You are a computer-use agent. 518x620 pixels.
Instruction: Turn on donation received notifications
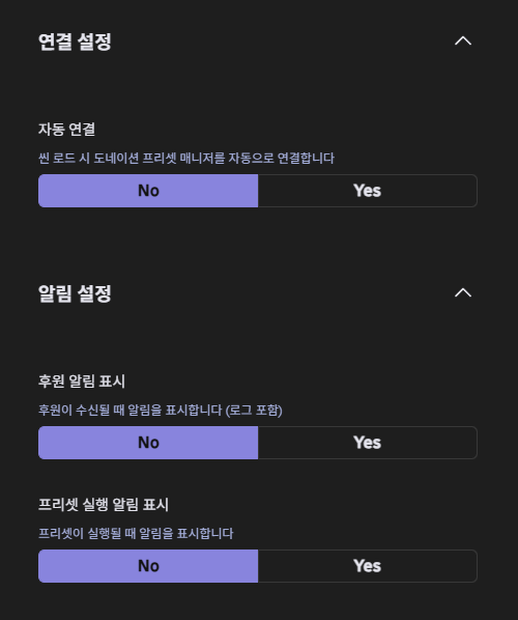[367, 442]
